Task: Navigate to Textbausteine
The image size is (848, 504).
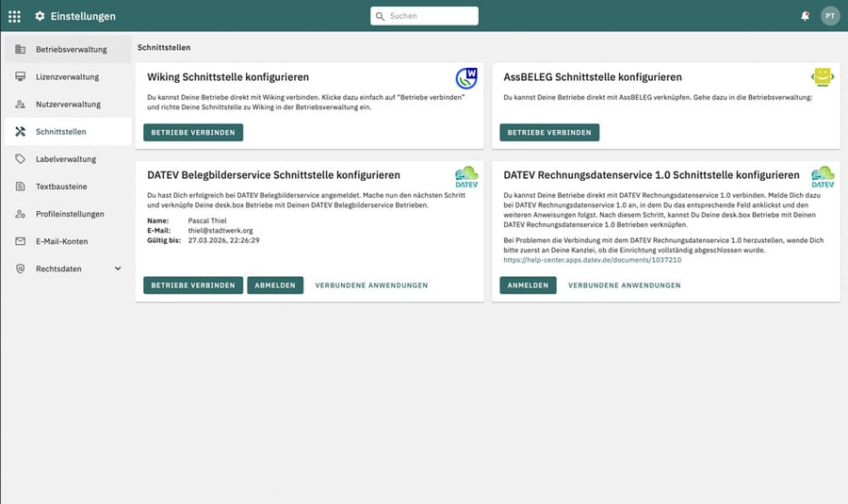Action: point(68,187)
